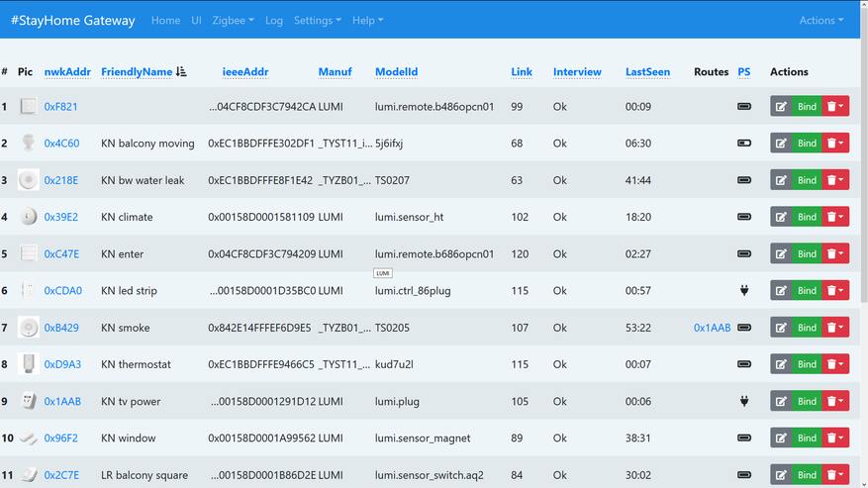Open delete menu for KN smoke
Image resolution: width=868 pixels, height=488 pixels.
[835, 328]
